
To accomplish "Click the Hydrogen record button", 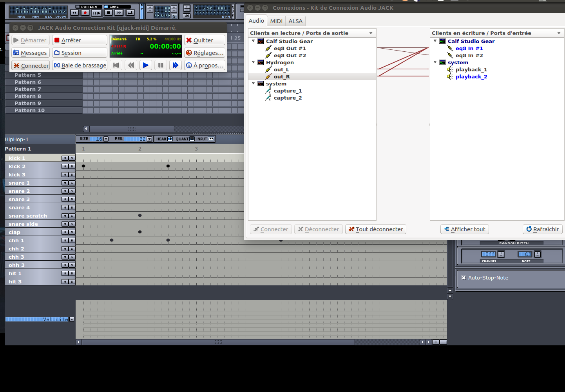I will coord(85,13).
